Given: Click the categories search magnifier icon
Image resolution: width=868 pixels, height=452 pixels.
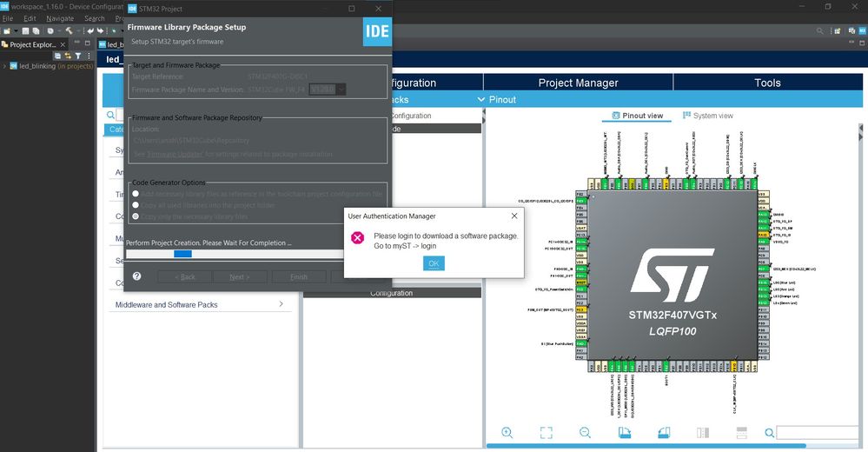Looking at the screenshot, I should (110, 116).
